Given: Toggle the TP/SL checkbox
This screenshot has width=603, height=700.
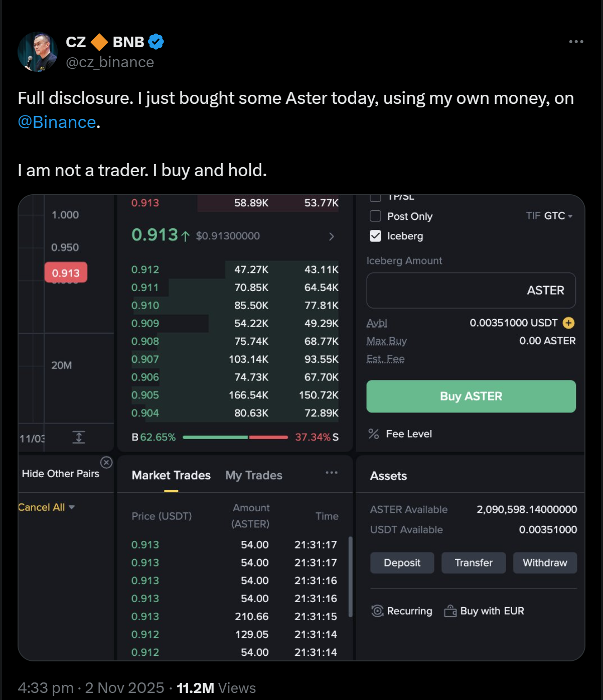Looking at the screenshot, I should (x=375, y=197).
